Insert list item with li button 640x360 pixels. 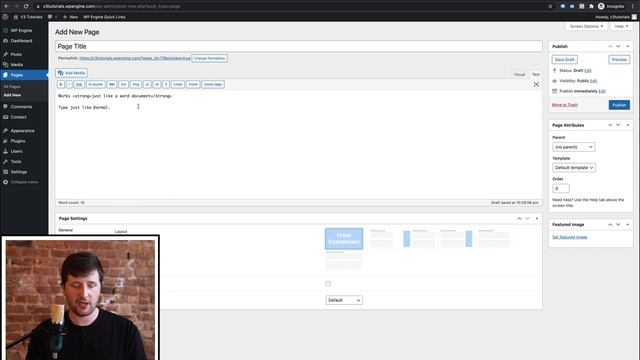(x=166, y=84)
